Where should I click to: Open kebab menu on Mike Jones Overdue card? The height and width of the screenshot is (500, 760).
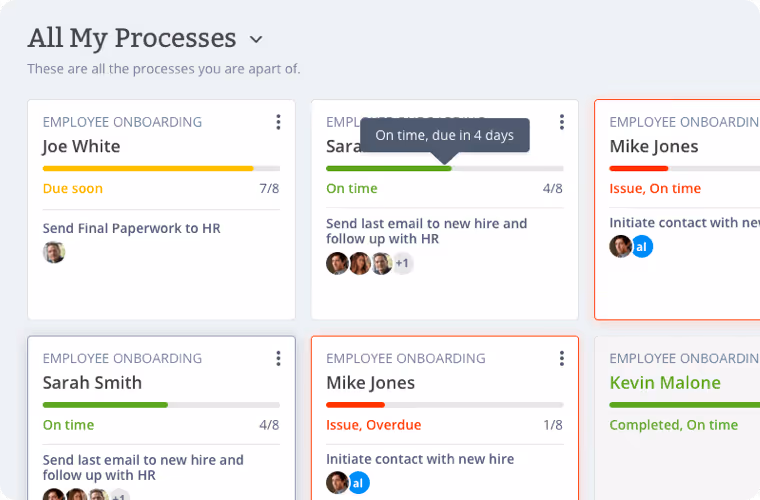point(562,359)
